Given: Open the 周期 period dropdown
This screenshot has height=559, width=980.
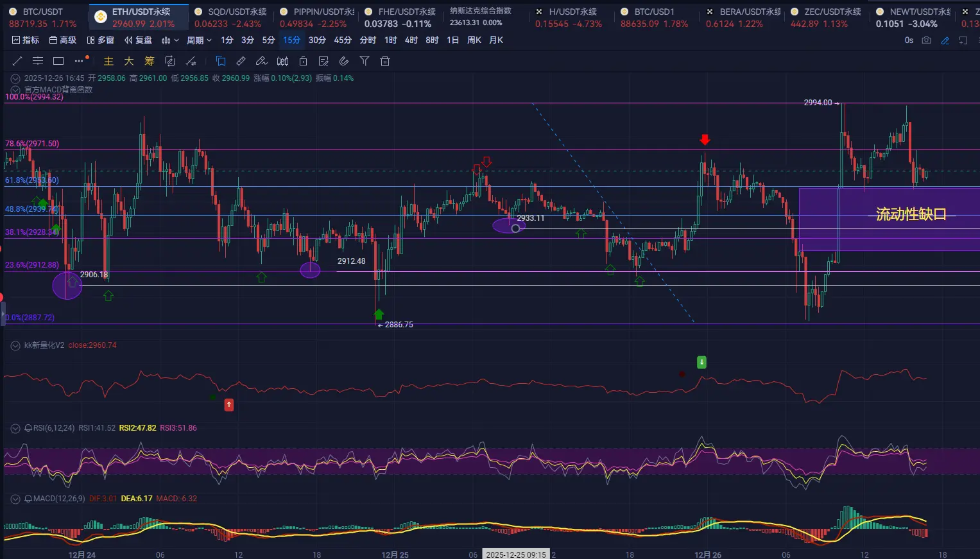Looking at the screenshot, I should click(199, 40).
